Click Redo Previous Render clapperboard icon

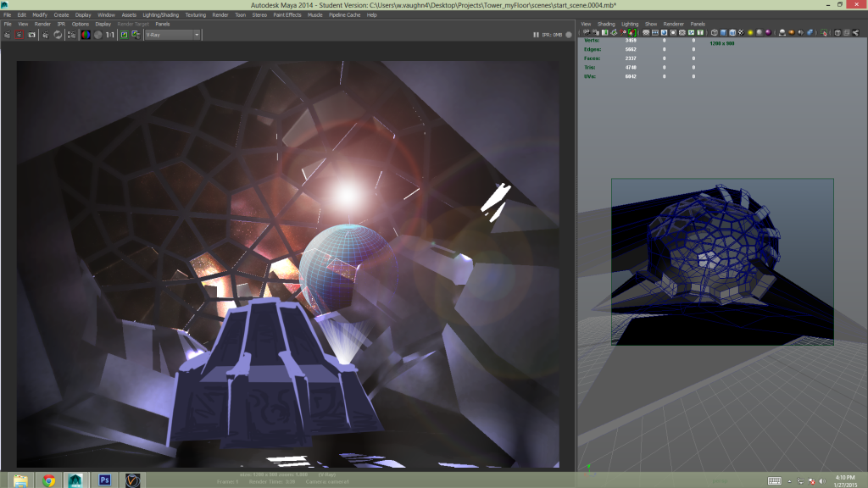pos(7,34)
